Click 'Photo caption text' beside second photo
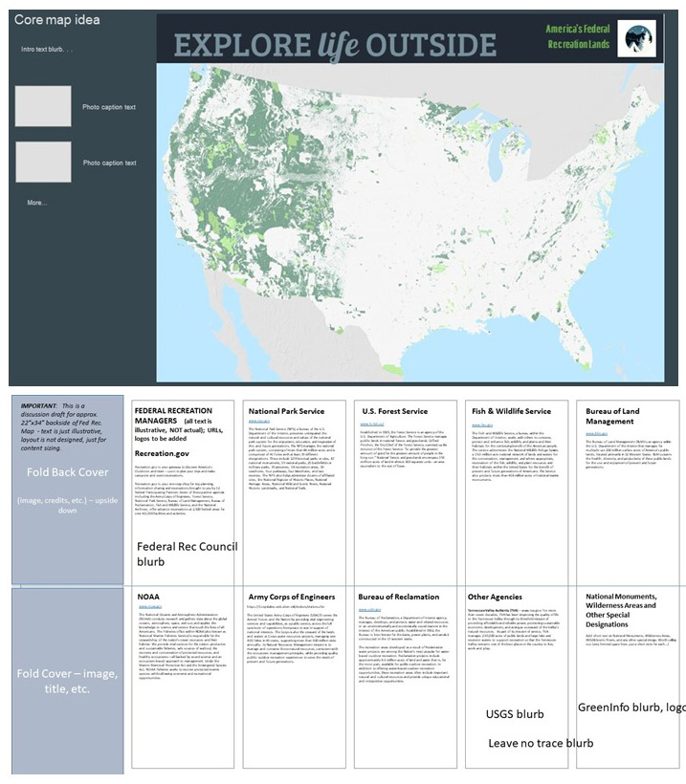The height and width of the screenshot is (784, 686). coord(110,163)
